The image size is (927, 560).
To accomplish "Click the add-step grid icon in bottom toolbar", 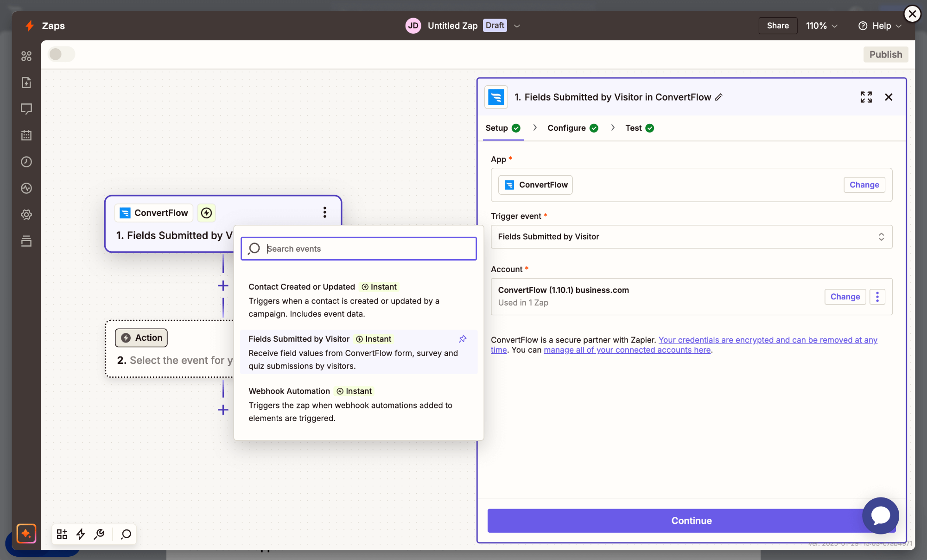I will [62, 534].
